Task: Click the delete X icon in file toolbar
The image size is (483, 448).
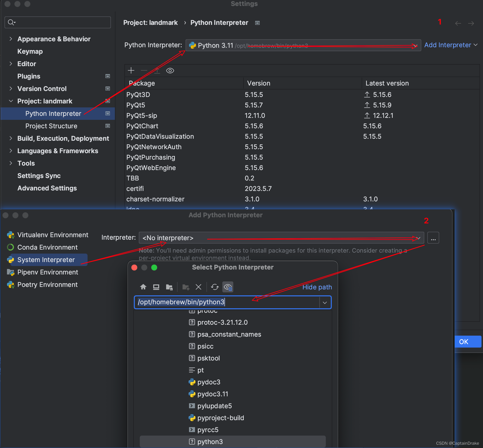Action: [x=198, y=287]
